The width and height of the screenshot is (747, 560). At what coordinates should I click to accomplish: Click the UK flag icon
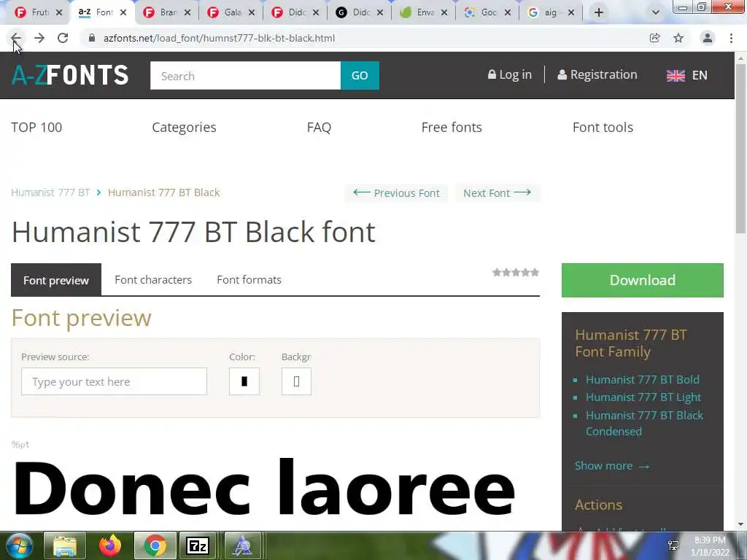tap(676, 76)
